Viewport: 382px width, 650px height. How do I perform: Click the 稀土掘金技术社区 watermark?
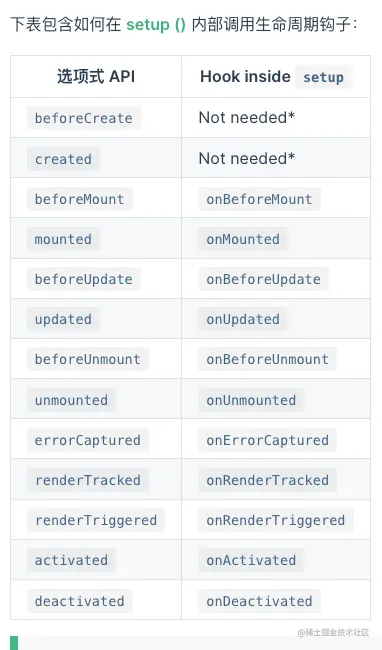[333, 632]
